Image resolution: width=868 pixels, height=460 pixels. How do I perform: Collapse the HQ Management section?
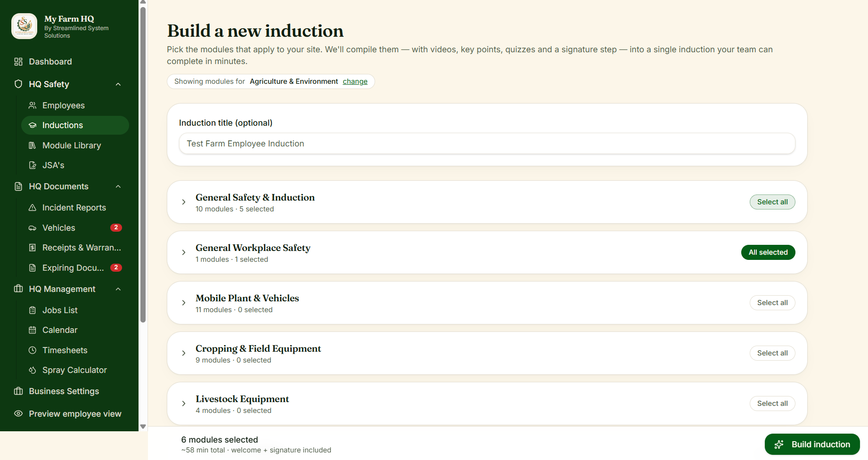tap(118, 289)
